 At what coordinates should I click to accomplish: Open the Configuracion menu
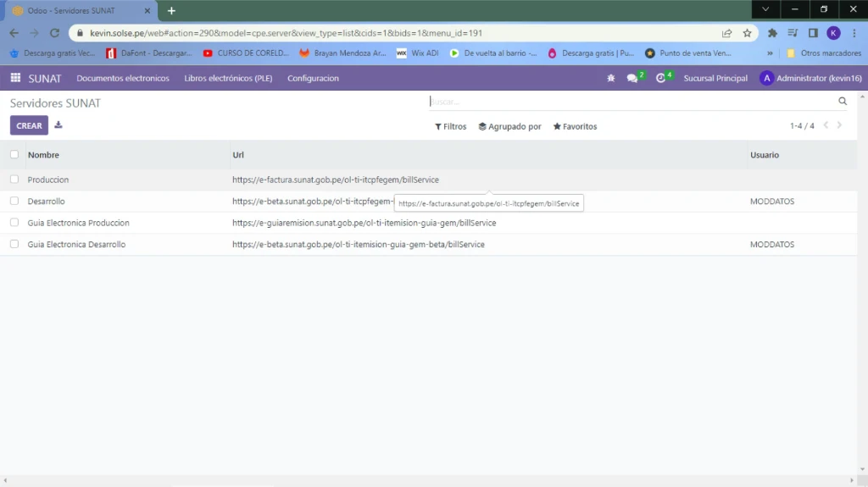tap(313, 78)
